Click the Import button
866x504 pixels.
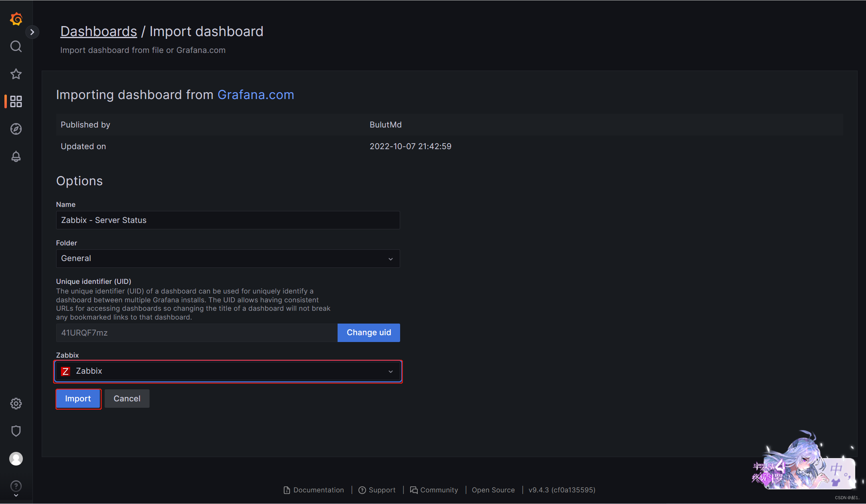point(78,399)
